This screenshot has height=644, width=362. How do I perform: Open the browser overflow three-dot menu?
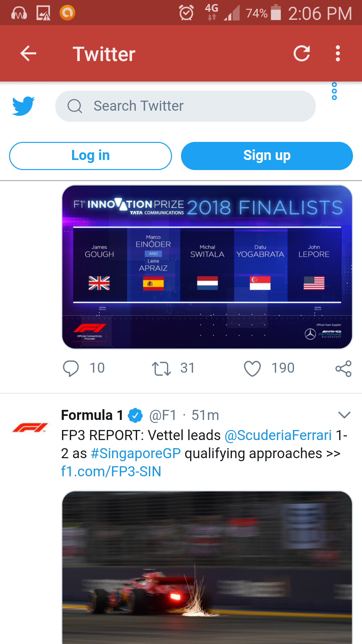[x=338, y=53]
